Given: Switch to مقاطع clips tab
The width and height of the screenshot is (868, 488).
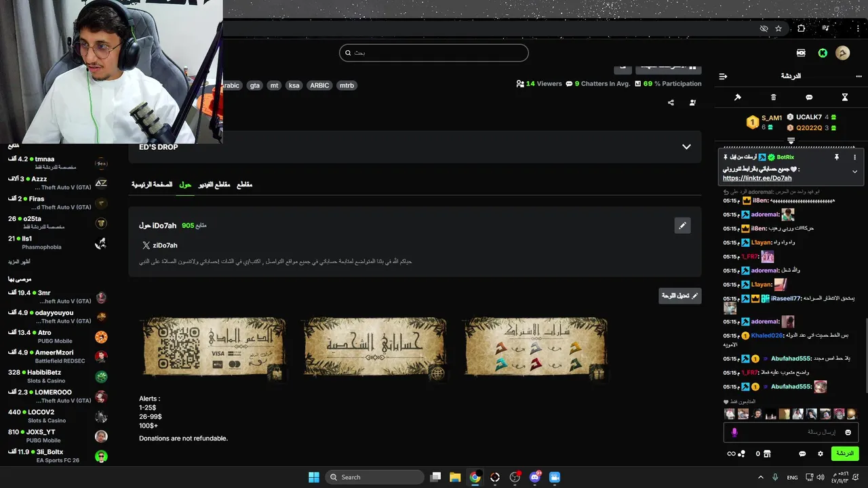Looking at the screenshot, I should click(x=244, y=184).
